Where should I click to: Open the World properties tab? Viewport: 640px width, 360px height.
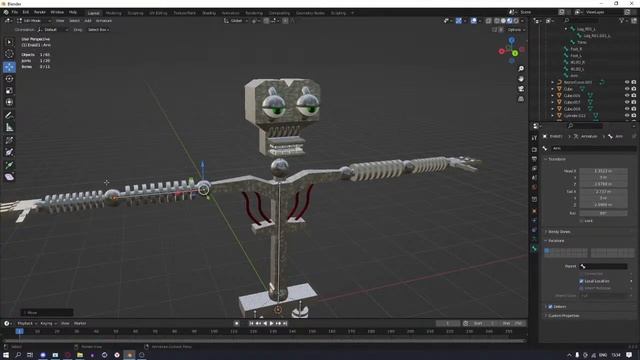tap(534, 187)
